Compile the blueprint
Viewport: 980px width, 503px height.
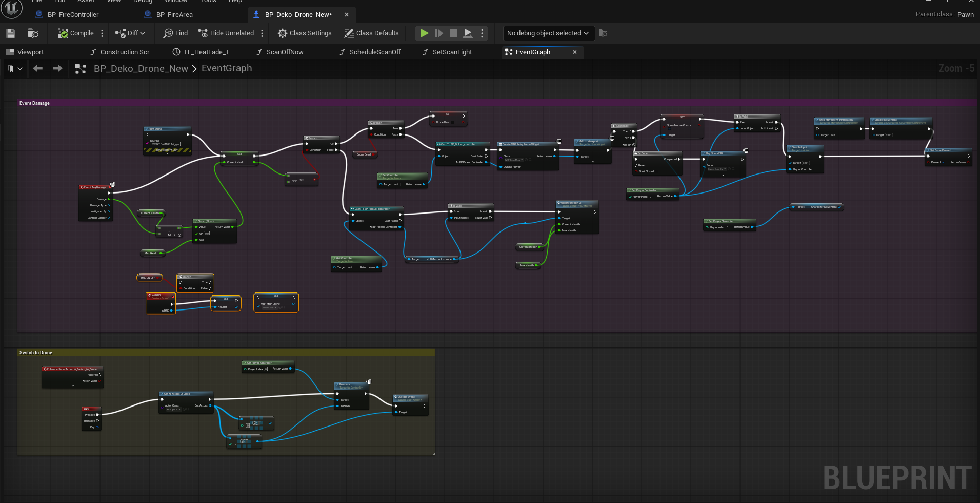click(x=76, y=33)
